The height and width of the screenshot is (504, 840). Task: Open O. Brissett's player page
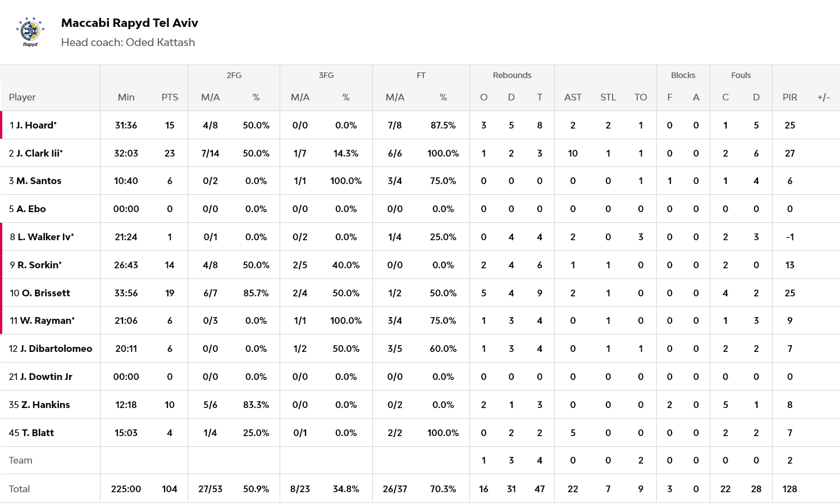(45, 293)
